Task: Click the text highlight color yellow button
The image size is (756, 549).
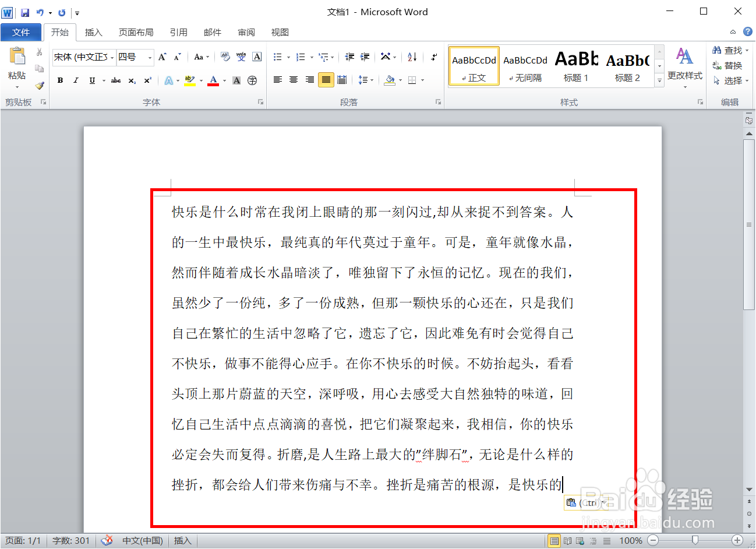Action: pos(189,80)
